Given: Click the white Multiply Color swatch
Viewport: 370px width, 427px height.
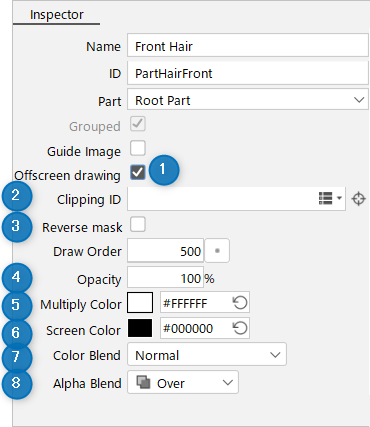Looking at the screenshot, I should pos(140,302).
